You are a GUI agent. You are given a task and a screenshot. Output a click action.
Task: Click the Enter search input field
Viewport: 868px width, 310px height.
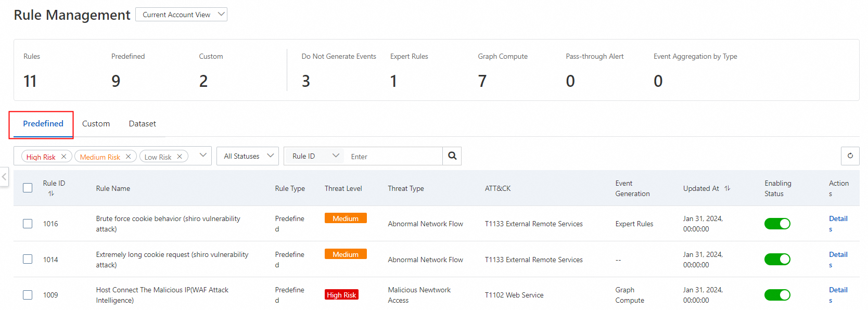(393, 157)
